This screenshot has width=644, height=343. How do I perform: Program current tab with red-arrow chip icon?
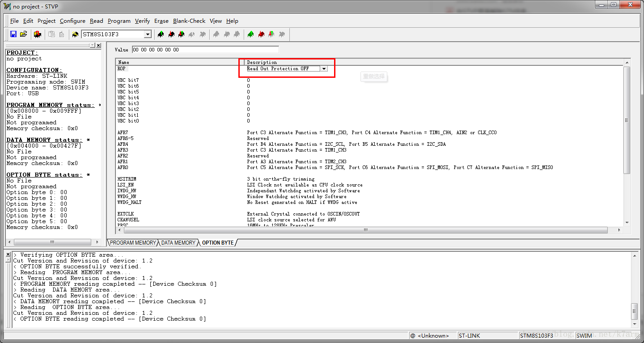point(171,34)
